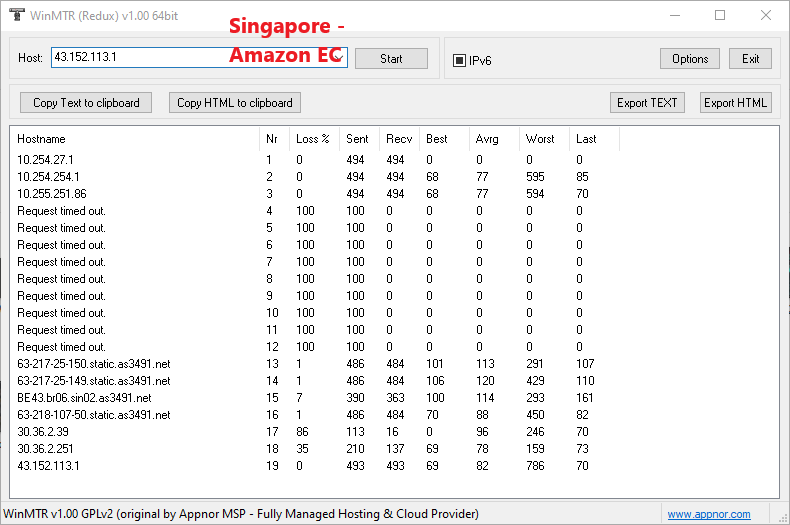Click the Best column header
The width and height of the screenshot is (790, 525).
coord(444,139)
